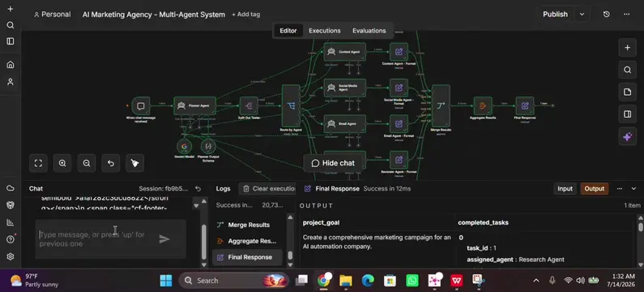Viewport: 644px width, 292px height.
Task: Select the Split Out Tasks node
Action: (249, 105)
